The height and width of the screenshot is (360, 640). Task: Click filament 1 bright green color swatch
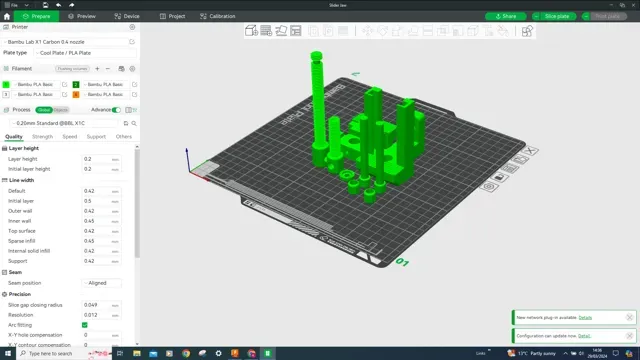(6, 84)
